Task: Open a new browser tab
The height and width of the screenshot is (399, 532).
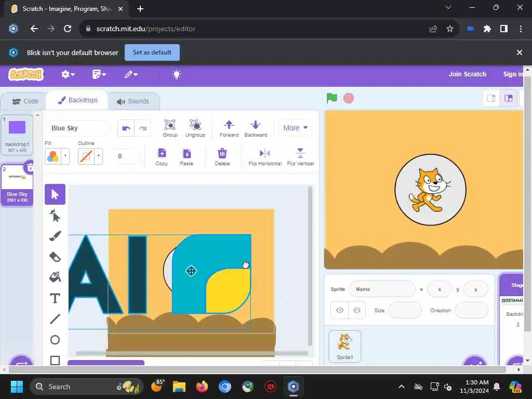Action: (140, 9)
